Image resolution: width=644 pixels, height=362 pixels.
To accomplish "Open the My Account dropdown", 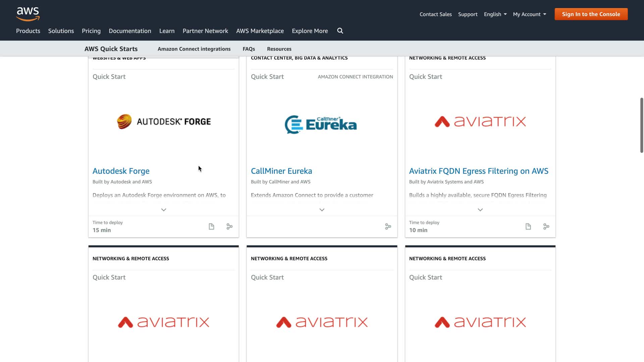I will point(529,14).
